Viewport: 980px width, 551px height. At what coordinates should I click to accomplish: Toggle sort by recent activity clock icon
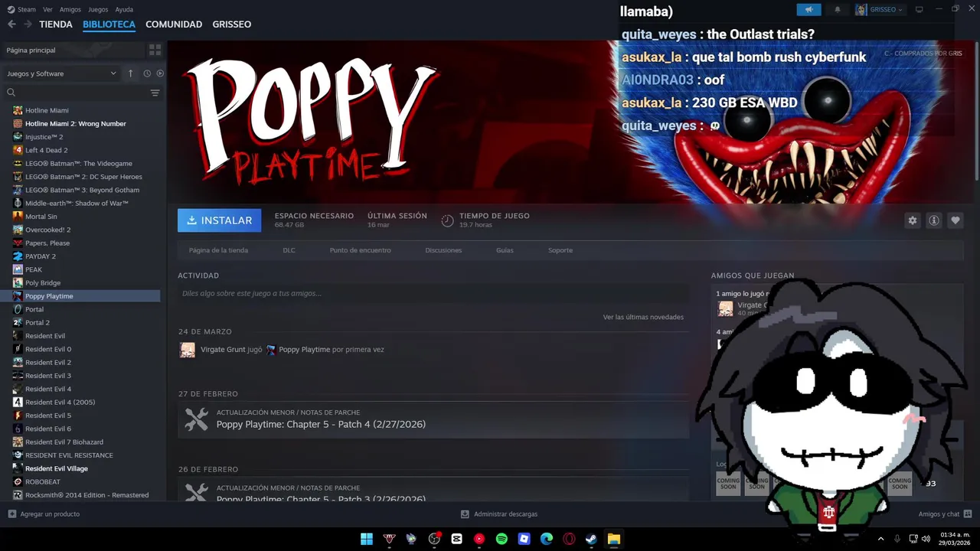(x=147, y=73)
